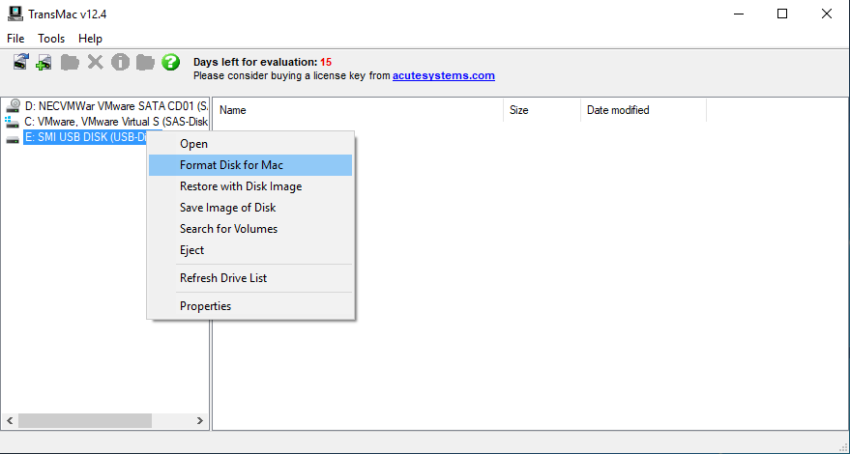This screenshot has width=850, height=454.
Task: Select the E: SMI USB DISK drive
Action: 85,137
